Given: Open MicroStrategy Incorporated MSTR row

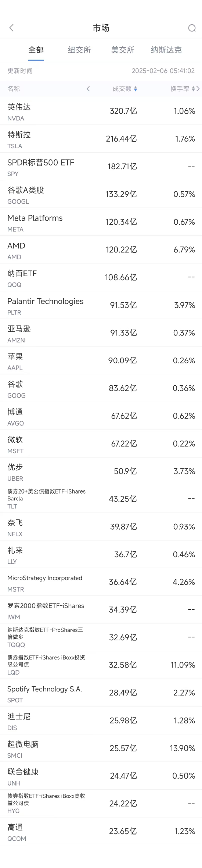Looking at the screenshot, I should pyautogui.click(x=101, y=582).
